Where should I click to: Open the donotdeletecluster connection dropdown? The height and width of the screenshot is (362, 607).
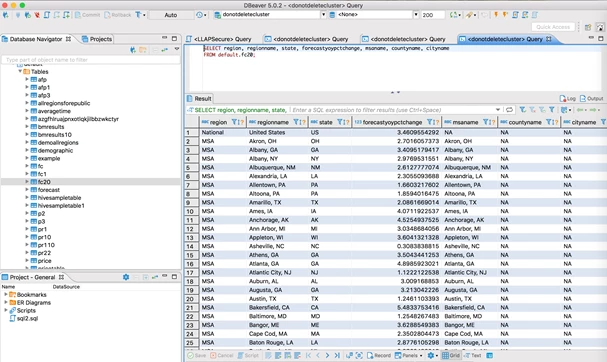323,15
